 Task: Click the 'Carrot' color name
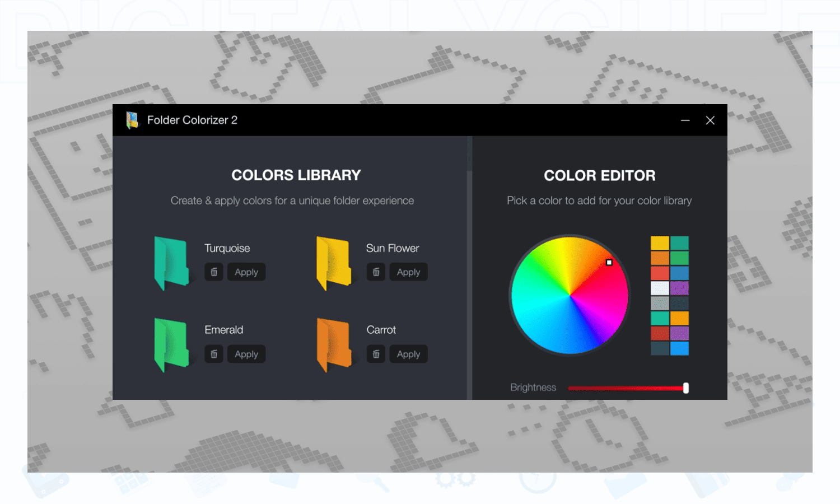tap(381, 330)
